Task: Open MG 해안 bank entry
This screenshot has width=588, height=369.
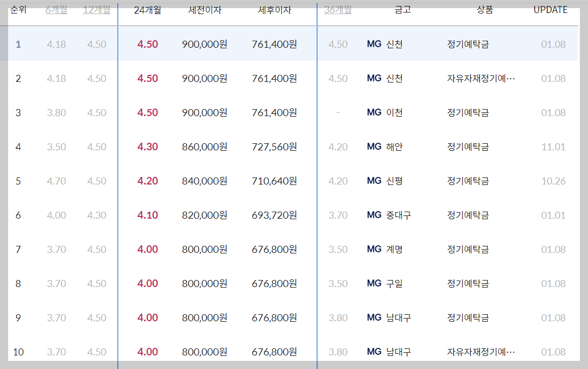Action: pos(385,147)
